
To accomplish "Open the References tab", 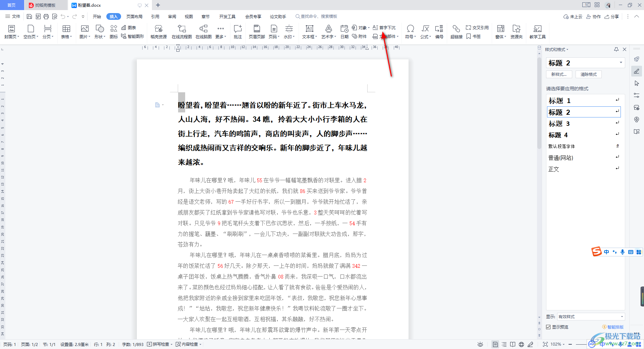I will (x=155, y=16).
